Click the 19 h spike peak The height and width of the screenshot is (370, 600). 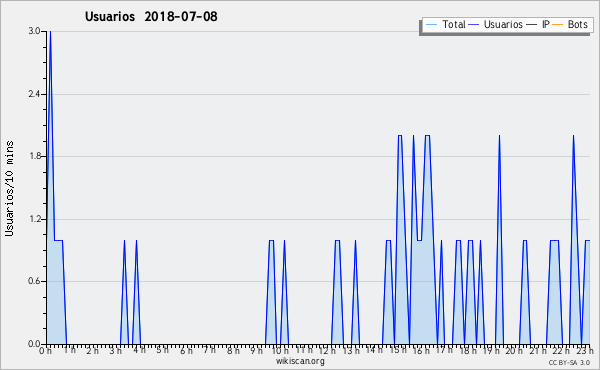coord(499,136)
